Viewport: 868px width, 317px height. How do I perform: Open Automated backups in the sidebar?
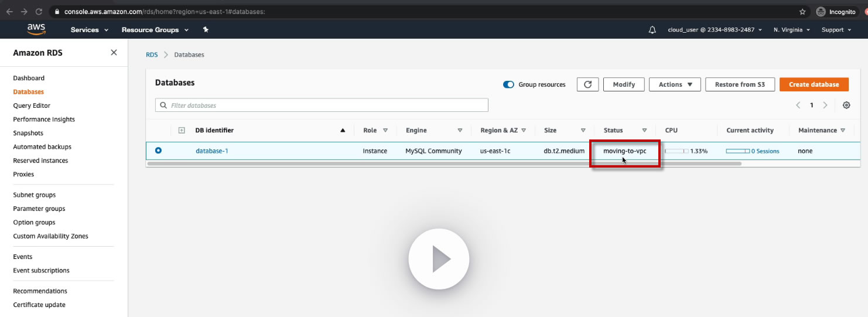point(42,146)
